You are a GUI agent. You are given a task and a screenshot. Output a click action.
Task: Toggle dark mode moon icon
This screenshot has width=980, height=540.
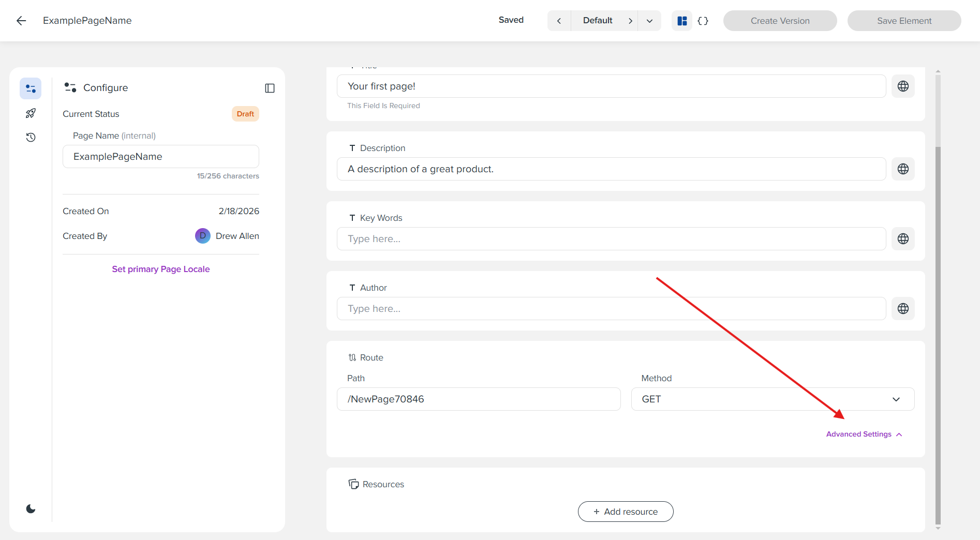(31, 509)
